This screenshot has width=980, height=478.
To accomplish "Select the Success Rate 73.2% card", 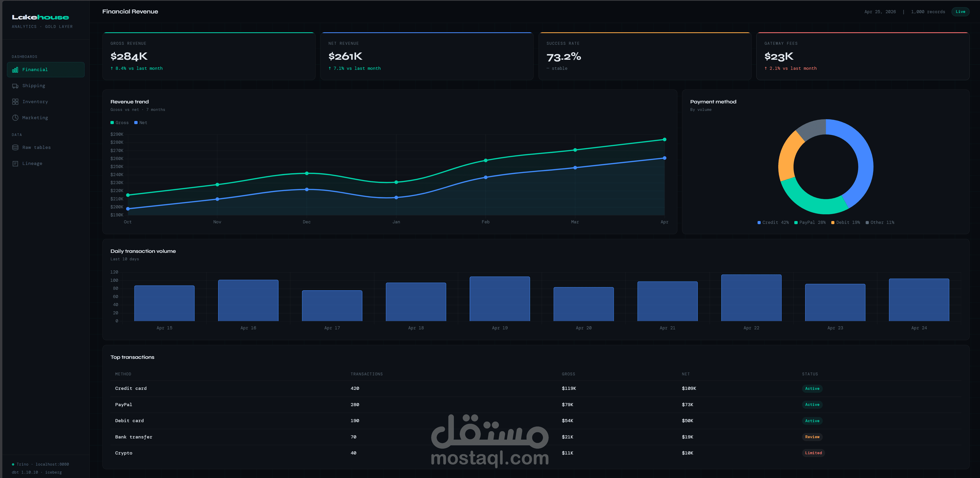I will (x=645, y=56).
